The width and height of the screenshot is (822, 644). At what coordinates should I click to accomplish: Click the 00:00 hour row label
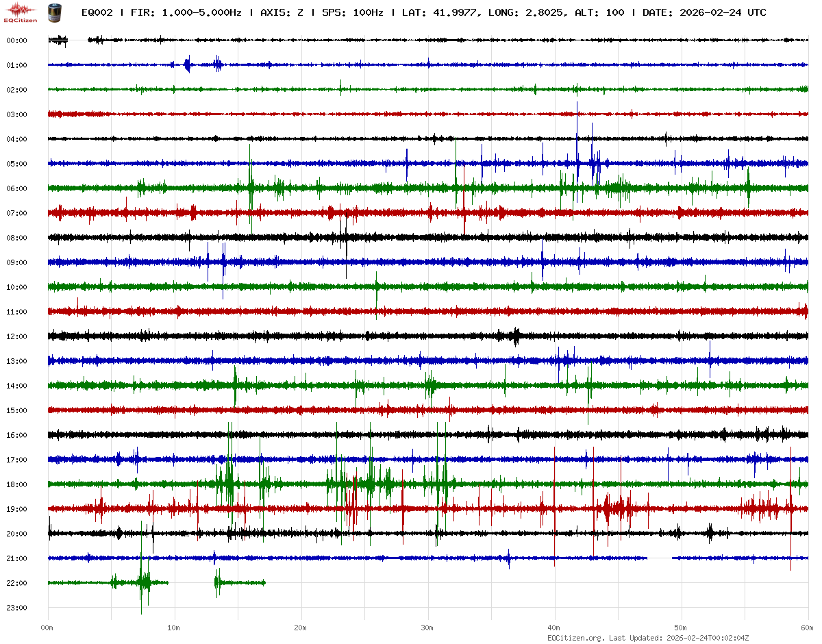click(16, 40)
